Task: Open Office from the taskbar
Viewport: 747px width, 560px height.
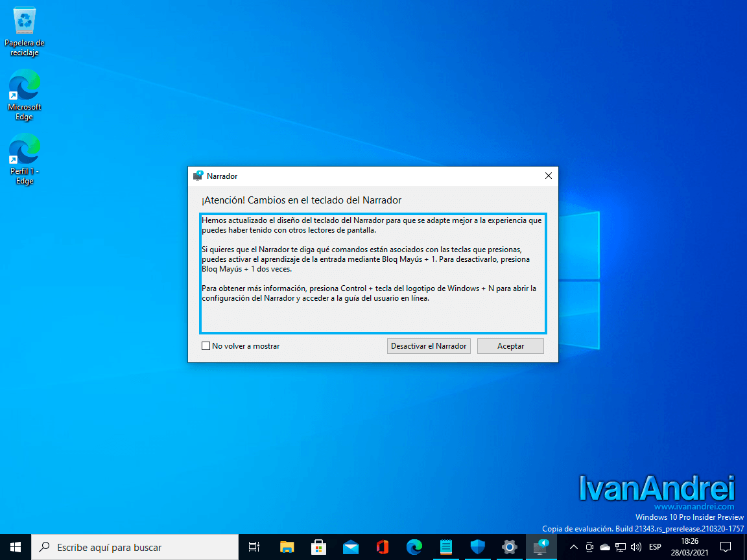Action: (383, 547)
